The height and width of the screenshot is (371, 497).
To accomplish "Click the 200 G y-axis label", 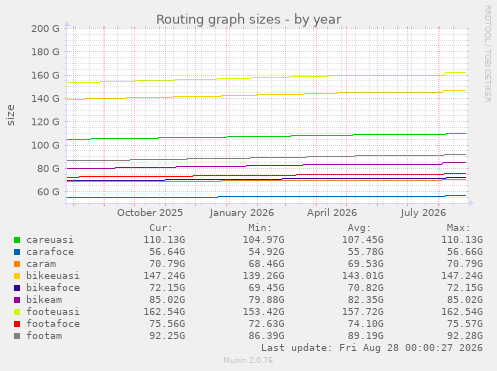I will coord(45,28).
